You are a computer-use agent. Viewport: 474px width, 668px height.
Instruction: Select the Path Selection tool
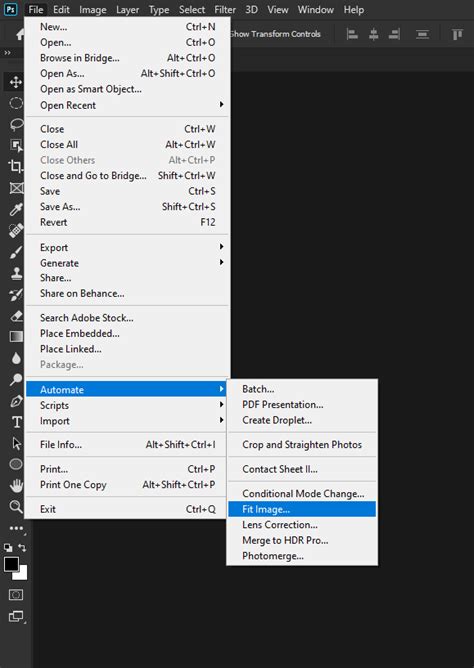16,443
